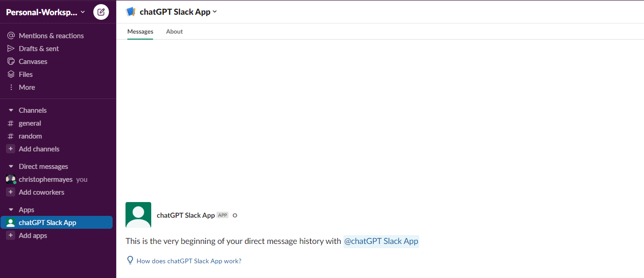Click the new message compose icon

tap(101, 12)
